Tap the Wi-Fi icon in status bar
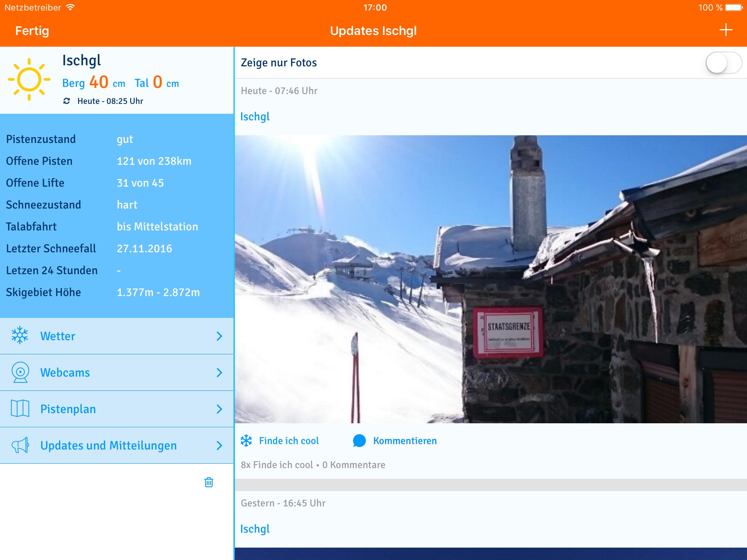747x560 pixels. (70, 7)
